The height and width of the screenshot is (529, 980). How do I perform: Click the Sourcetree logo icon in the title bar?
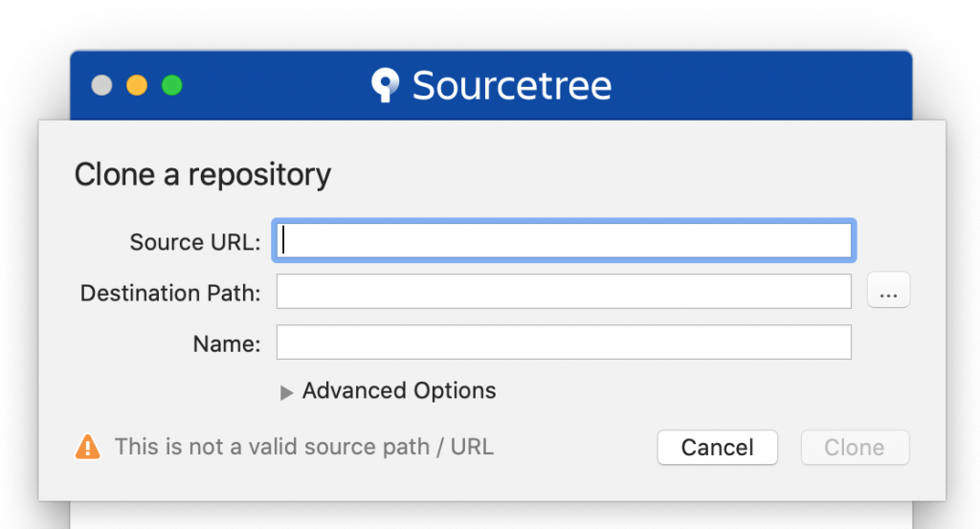385,85
